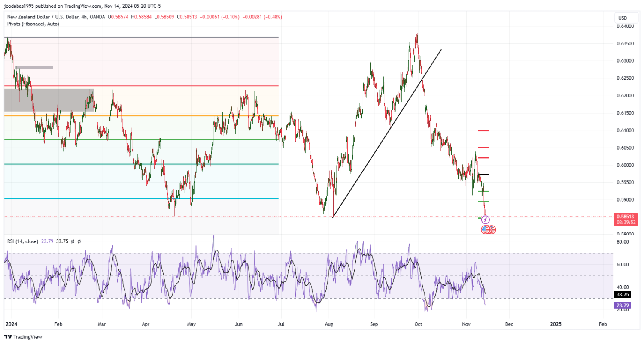Click the red current price label 0.58513

tap(624, 217)
